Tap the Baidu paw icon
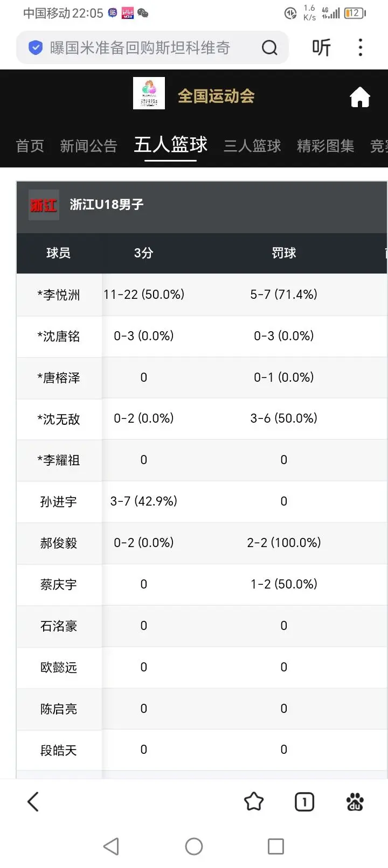 pyautogui.click(x=355, y=802)
